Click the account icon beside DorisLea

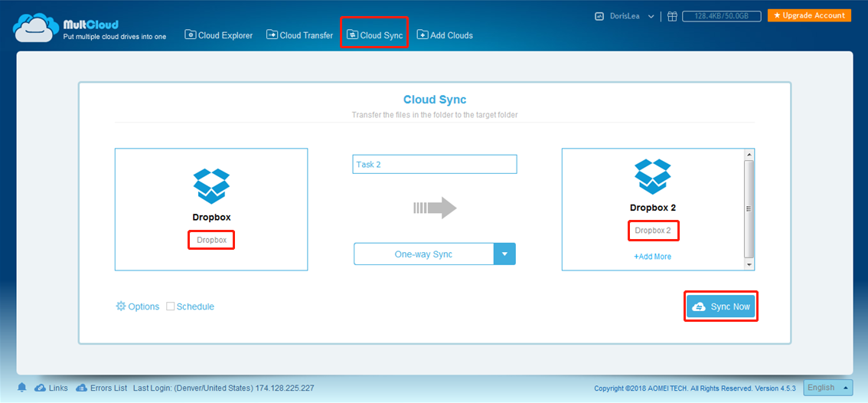click(599, 16)
